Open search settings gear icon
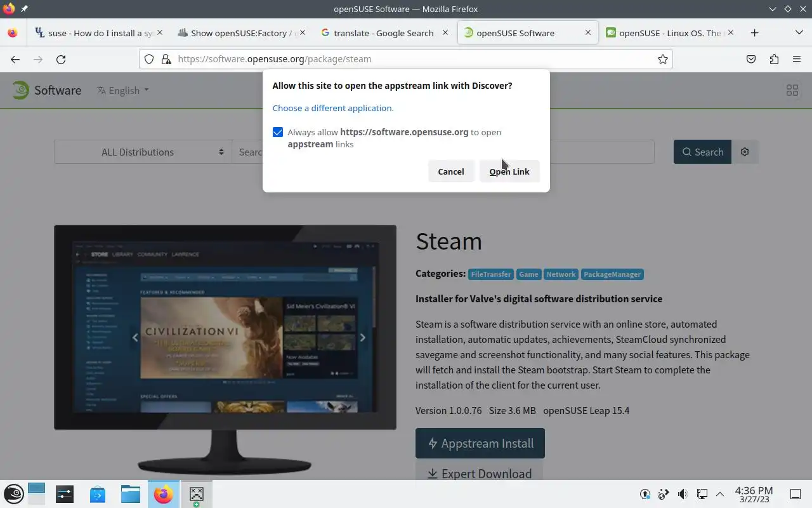Image resolution: width=812 pixels, height=508 pixels. pos(745,152)
